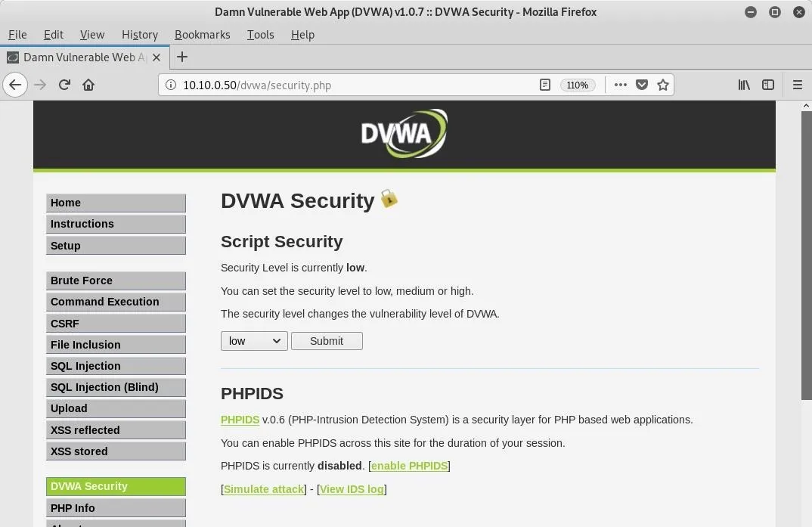
Task: Reset the 110% zoom level indicator
Action: coord(578,85)
